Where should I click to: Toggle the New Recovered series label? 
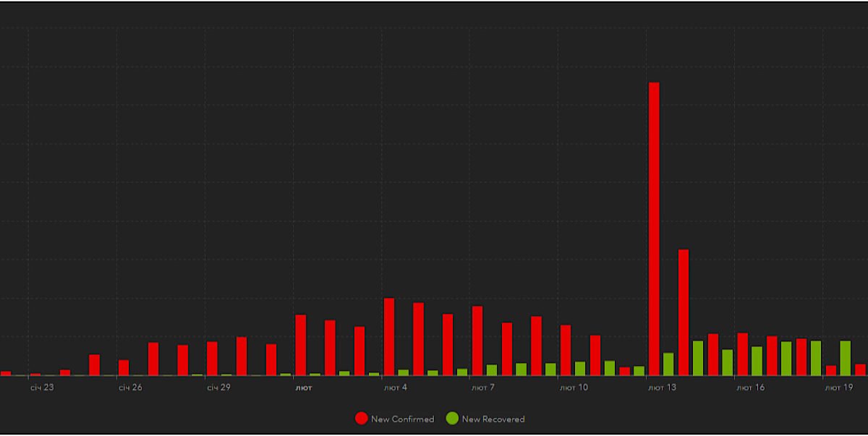coord(493,419)
